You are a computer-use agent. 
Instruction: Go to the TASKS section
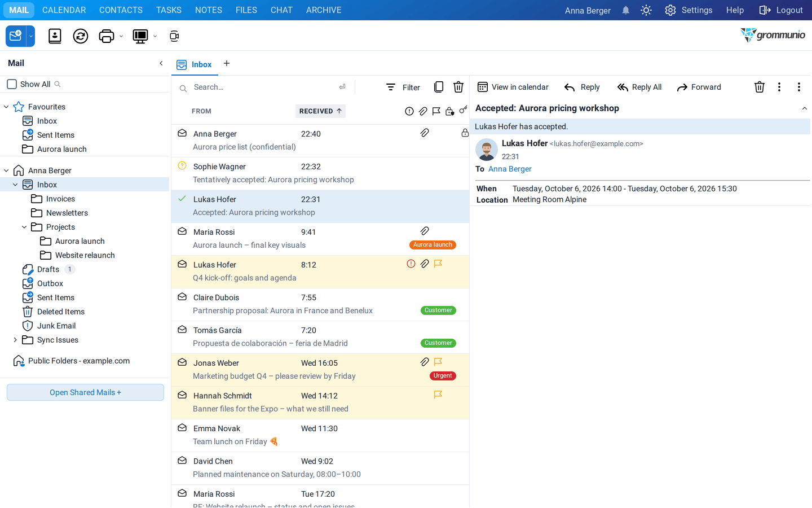point(169,10)
